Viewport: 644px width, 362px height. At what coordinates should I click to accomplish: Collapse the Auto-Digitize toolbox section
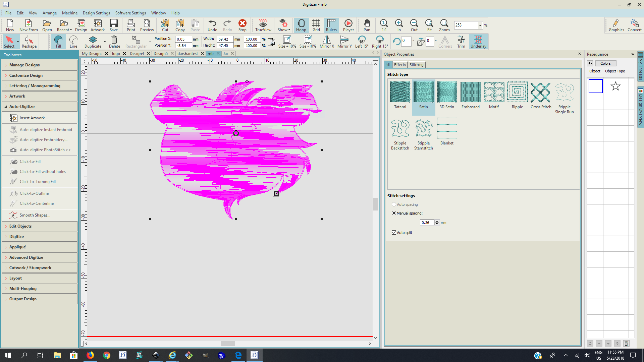click(x=22, y=107)
